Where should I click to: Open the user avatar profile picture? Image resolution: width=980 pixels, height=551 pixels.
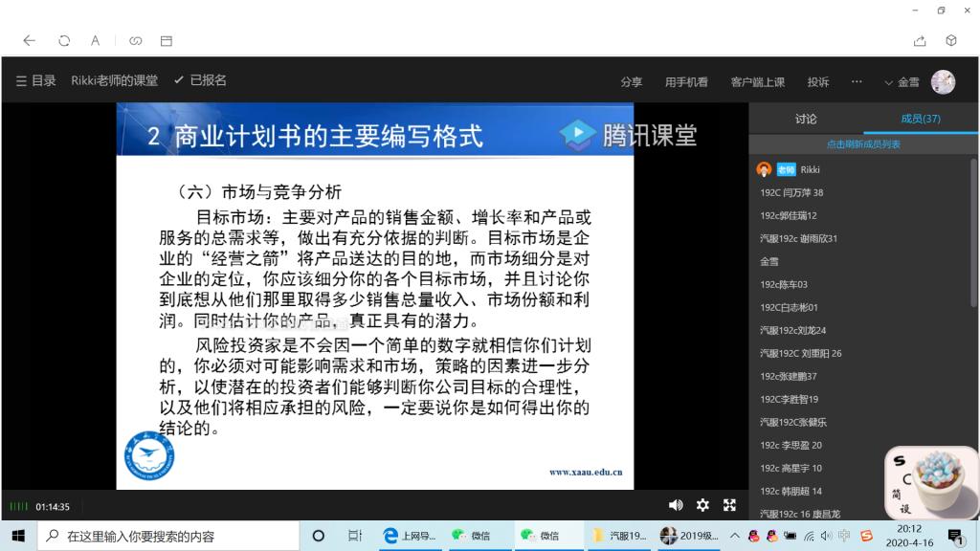point(943,82)
